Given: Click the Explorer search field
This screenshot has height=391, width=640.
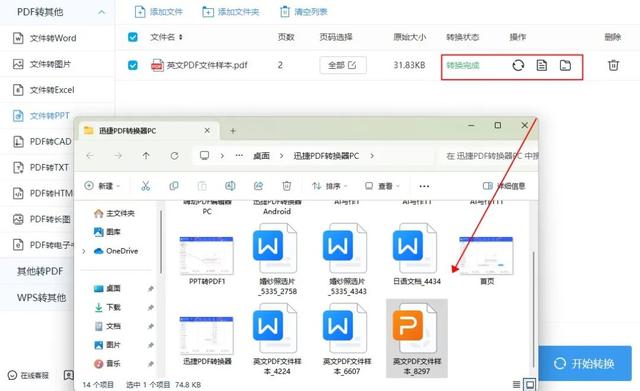Looking at the screenshot, I should click(489, 156).
